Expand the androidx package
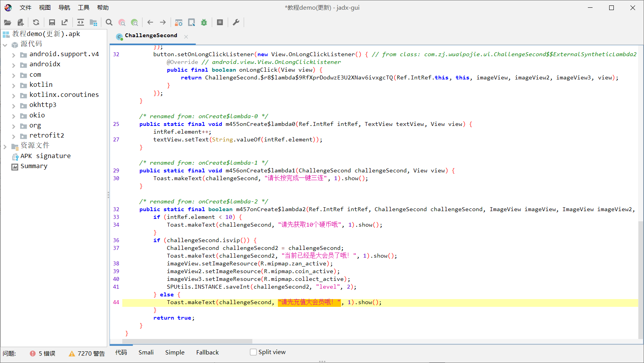The image size is (644, 363). [x=14, y=65]
